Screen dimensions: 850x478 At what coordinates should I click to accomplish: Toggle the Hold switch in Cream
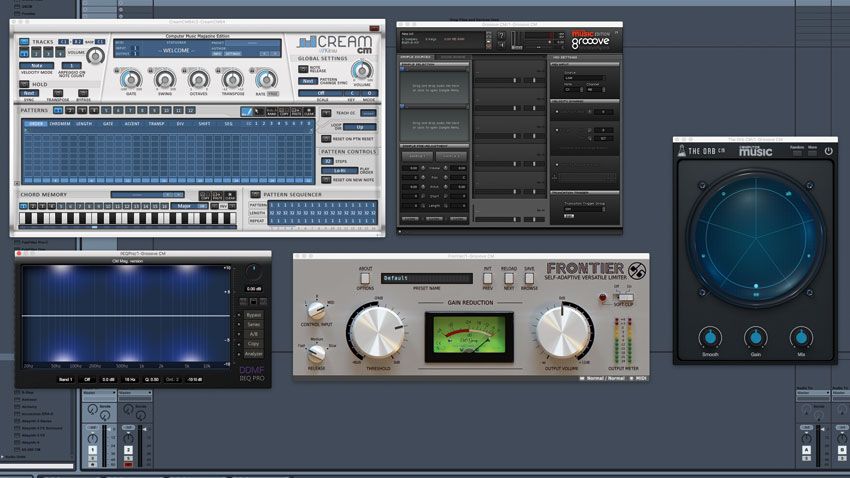point(24,84)
